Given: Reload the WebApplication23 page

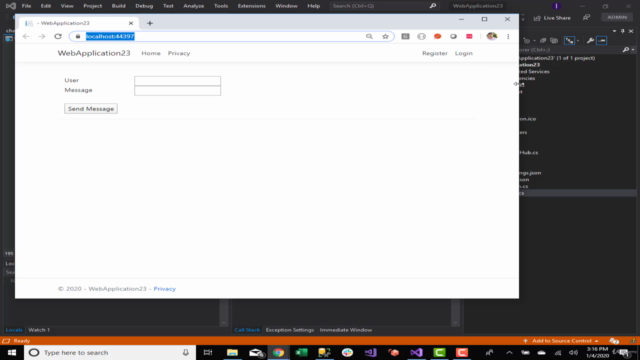Looking at the screenshot, I should [x=58, y=36].
